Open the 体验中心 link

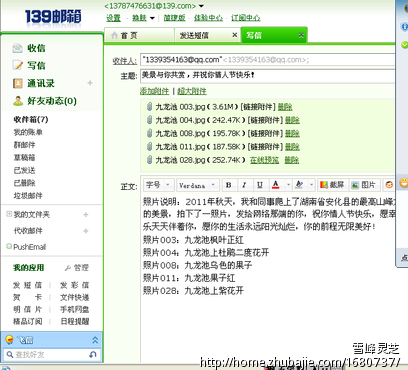point(208,18)
